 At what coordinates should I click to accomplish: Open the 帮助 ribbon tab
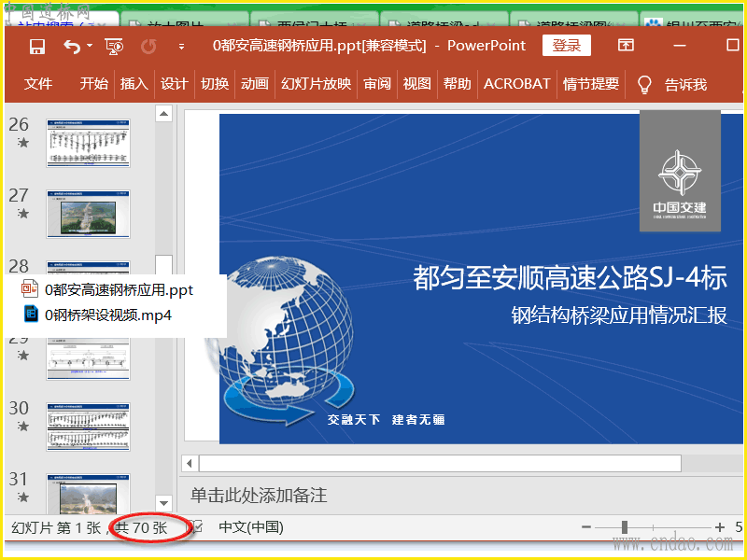457,84
